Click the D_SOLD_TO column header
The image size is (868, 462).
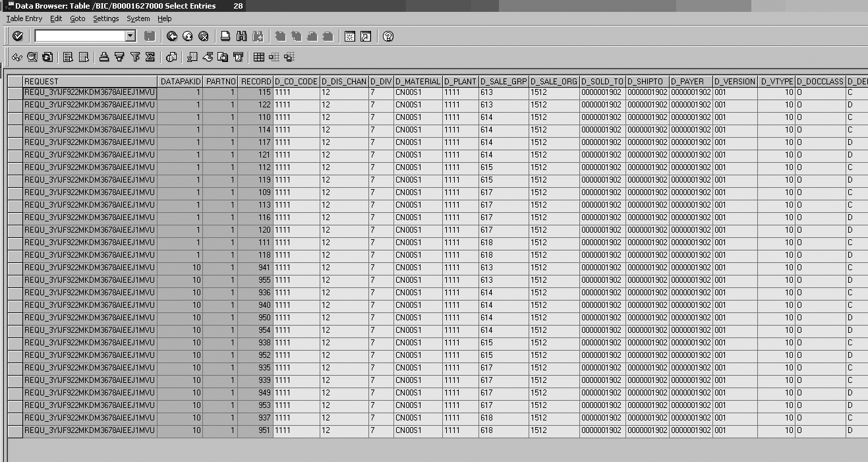click(603, 82)
